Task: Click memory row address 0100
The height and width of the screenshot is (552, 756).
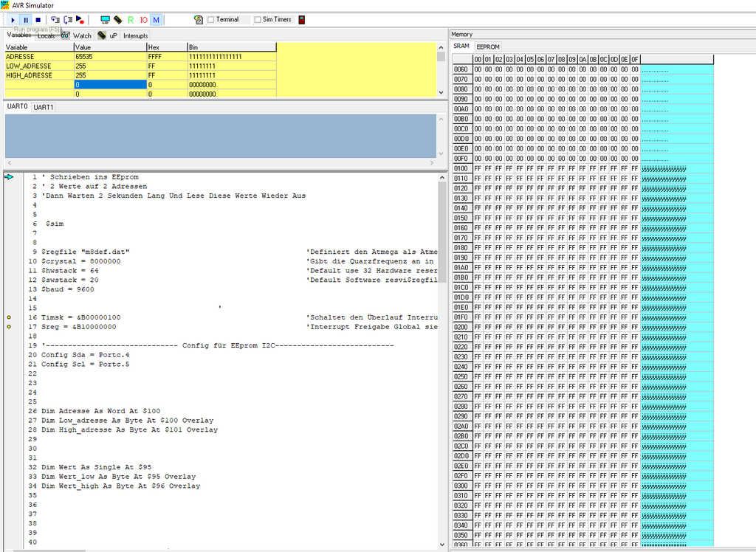Action: tap(461, 169)
